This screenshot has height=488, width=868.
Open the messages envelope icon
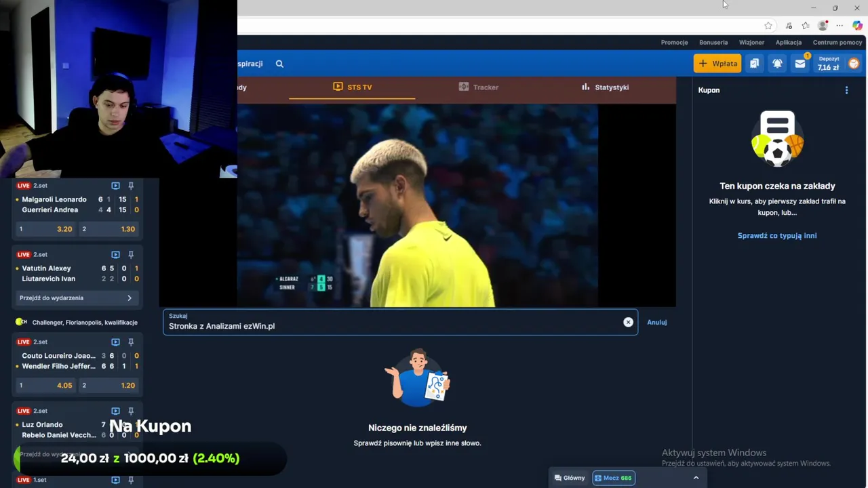[x=800, y=64]
